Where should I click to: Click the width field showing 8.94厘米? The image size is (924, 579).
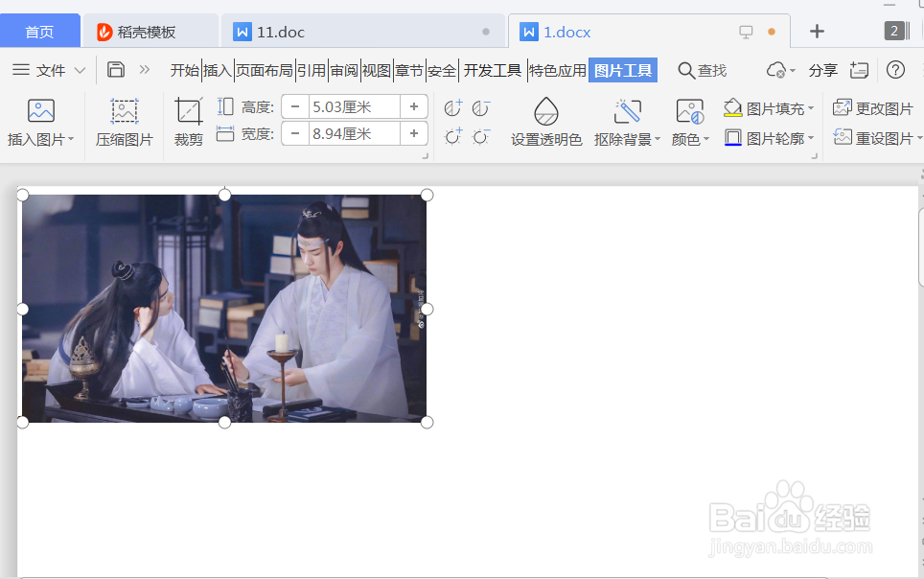coord(355,134)
